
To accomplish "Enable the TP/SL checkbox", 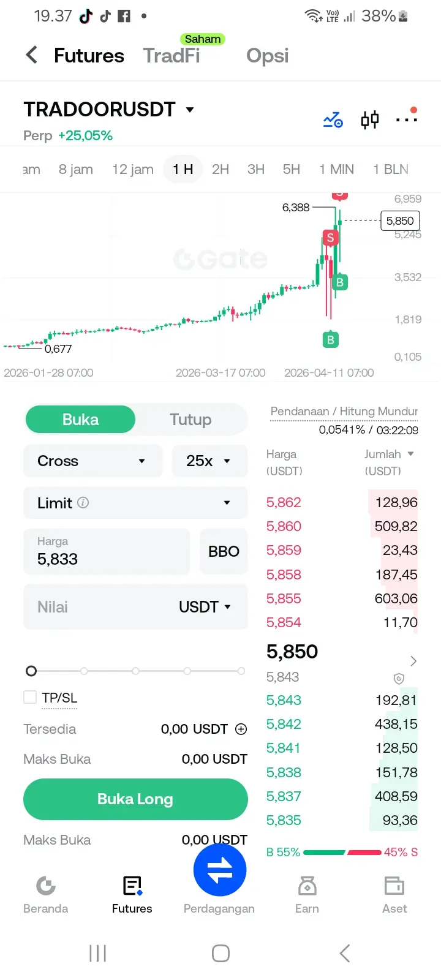I will coord(30,697).
